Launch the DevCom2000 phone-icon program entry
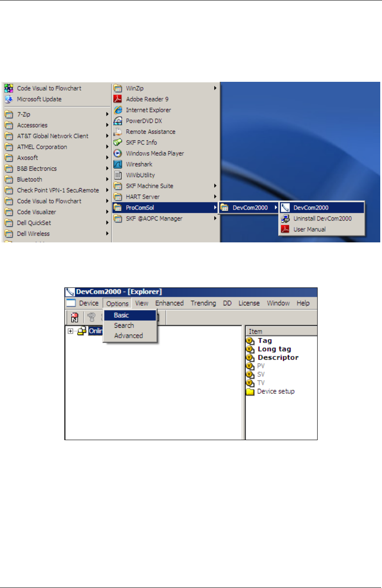 (322, 207)
